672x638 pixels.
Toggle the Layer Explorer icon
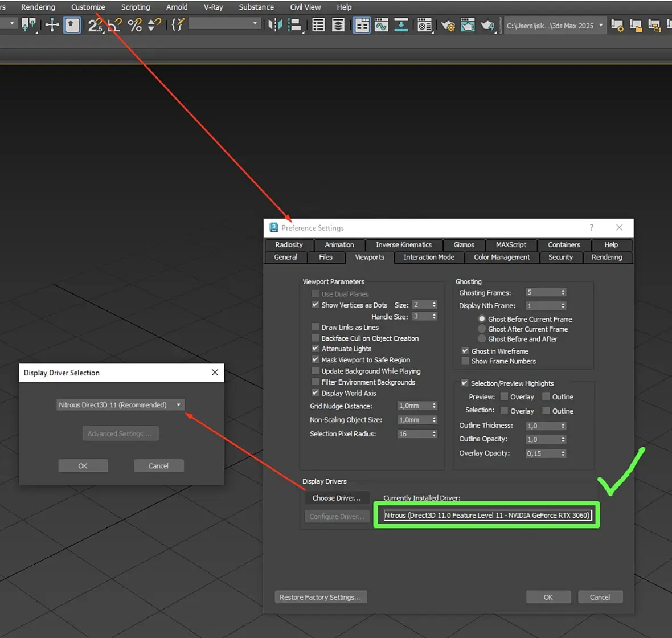(338, 25)
